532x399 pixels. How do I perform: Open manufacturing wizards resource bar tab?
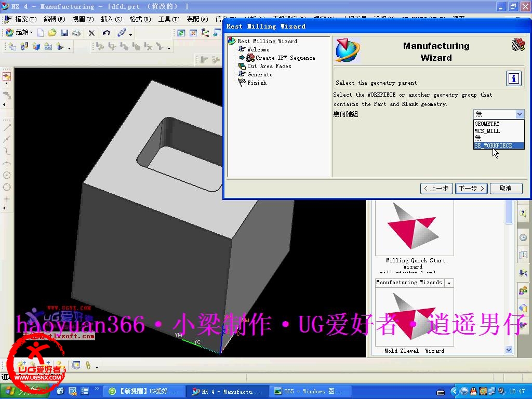coord(523,272)
